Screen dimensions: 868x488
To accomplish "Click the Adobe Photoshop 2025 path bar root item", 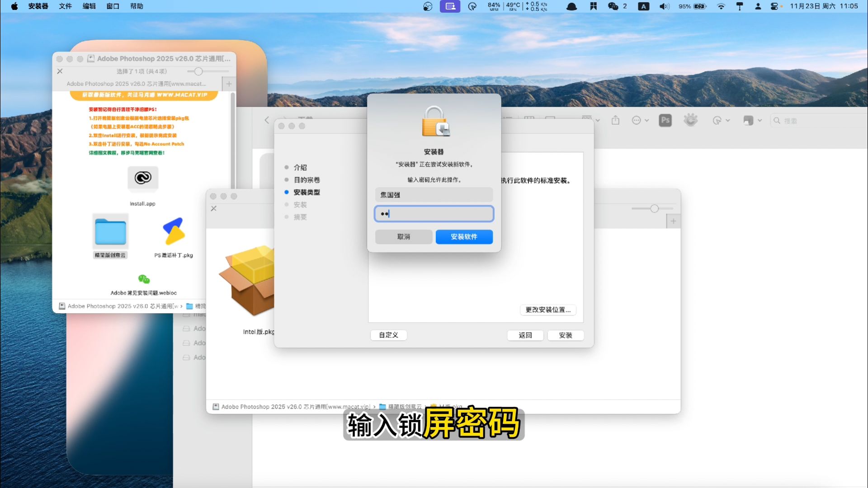I will pyautogui.click(x=291, y=407).
